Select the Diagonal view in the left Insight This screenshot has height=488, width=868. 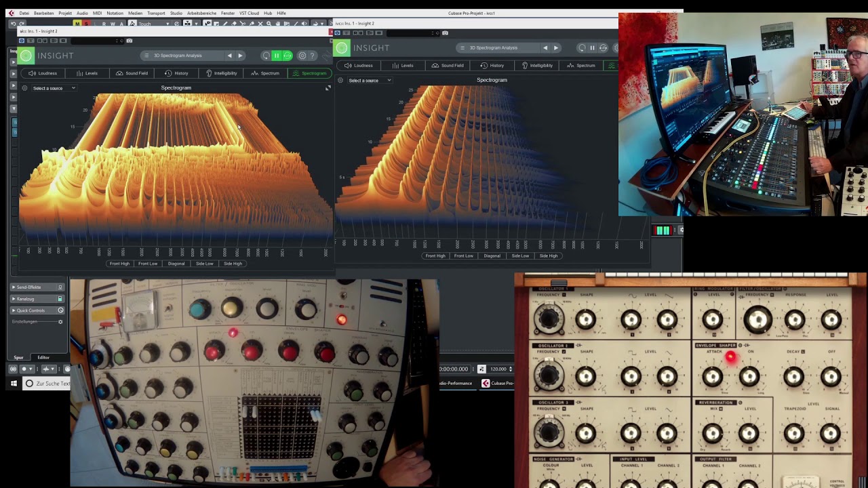[x=176, y=264]
